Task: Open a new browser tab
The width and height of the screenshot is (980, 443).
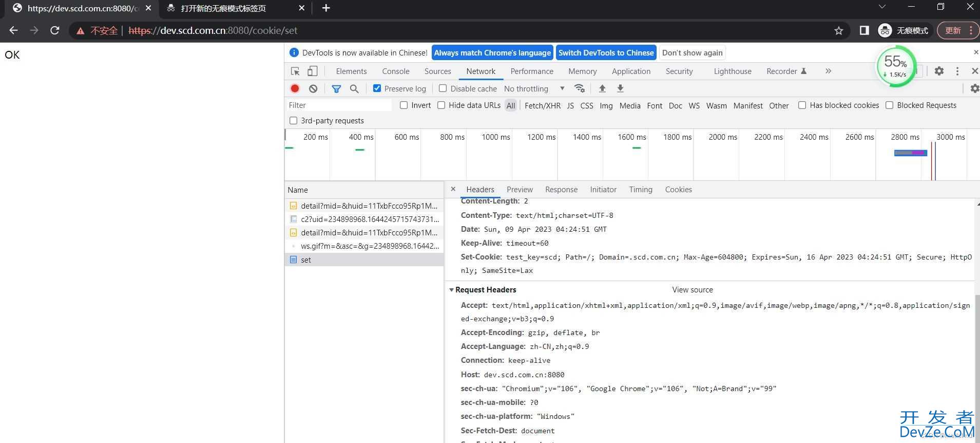Action: (x=326, y=8)
